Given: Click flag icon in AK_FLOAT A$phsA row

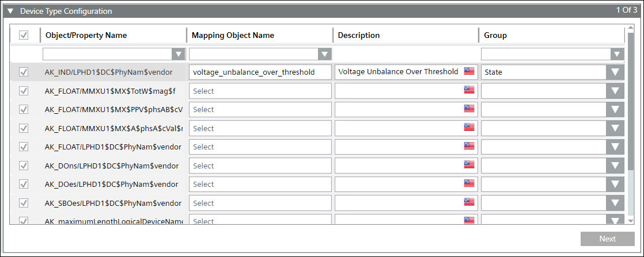Looking at the screenshot, I should point(469,128).
